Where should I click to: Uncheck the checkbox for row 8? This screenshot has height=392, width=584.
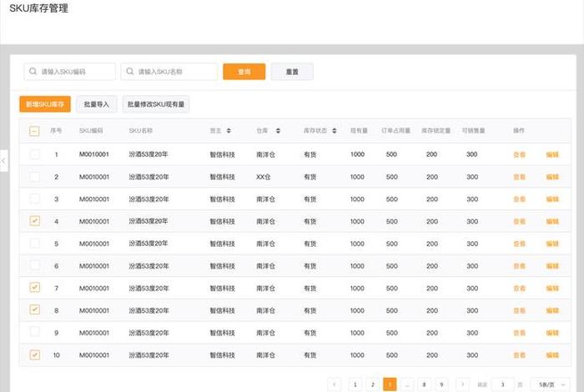click(x=35, y=309)
